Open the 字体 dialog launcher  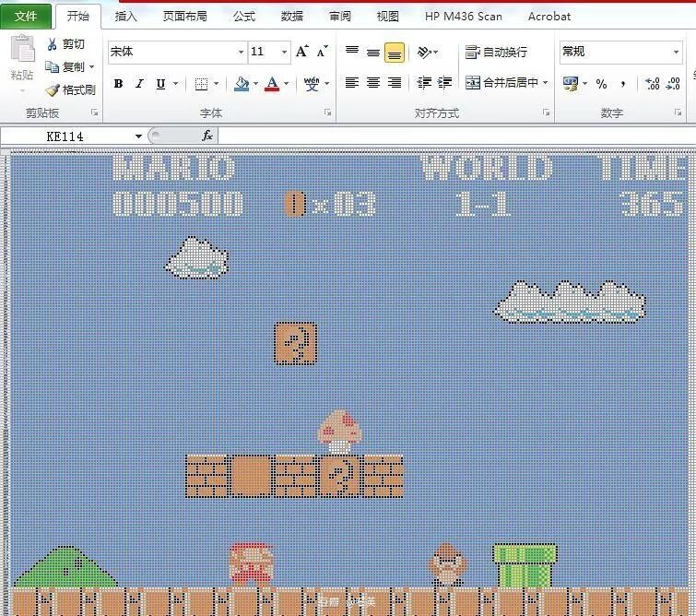(x=327, y=113)
